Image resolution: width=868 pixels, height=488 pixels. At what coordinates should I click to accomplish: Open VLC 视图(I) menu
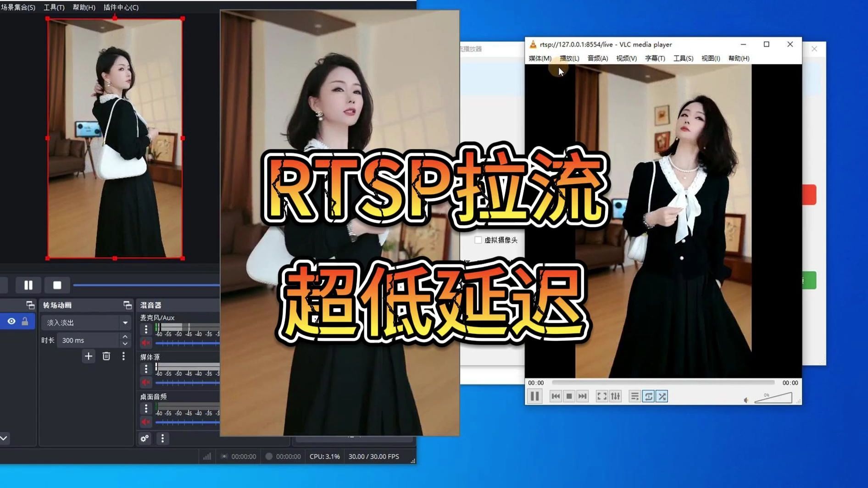point(711,58)
